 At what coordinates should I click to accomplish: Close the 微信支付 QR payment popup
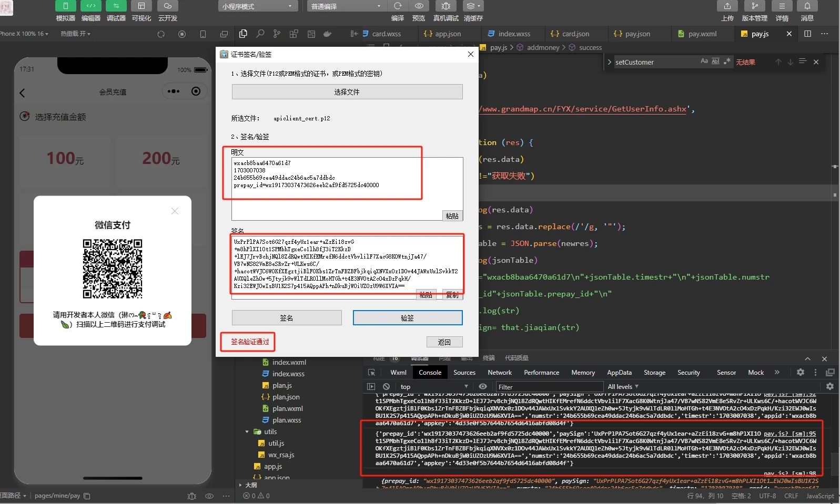point(175,211)
